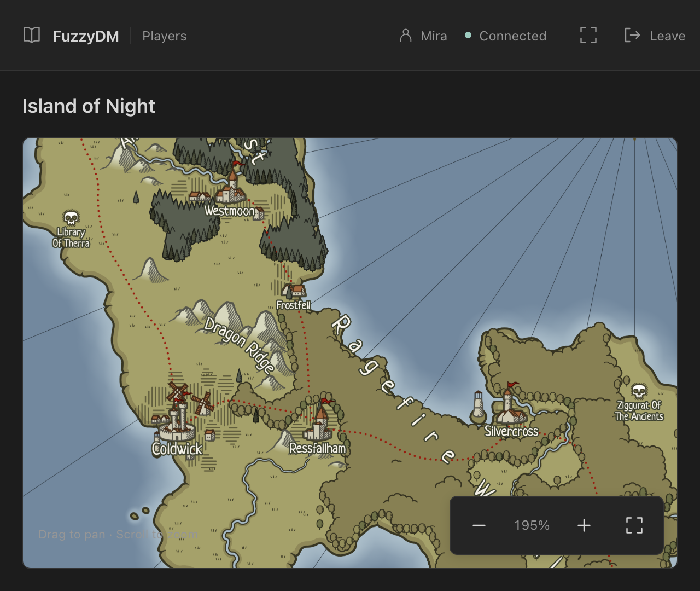700x591 pixels.
Task: Click the Dragon Ridge mountain label
Action: coord(239,345)
